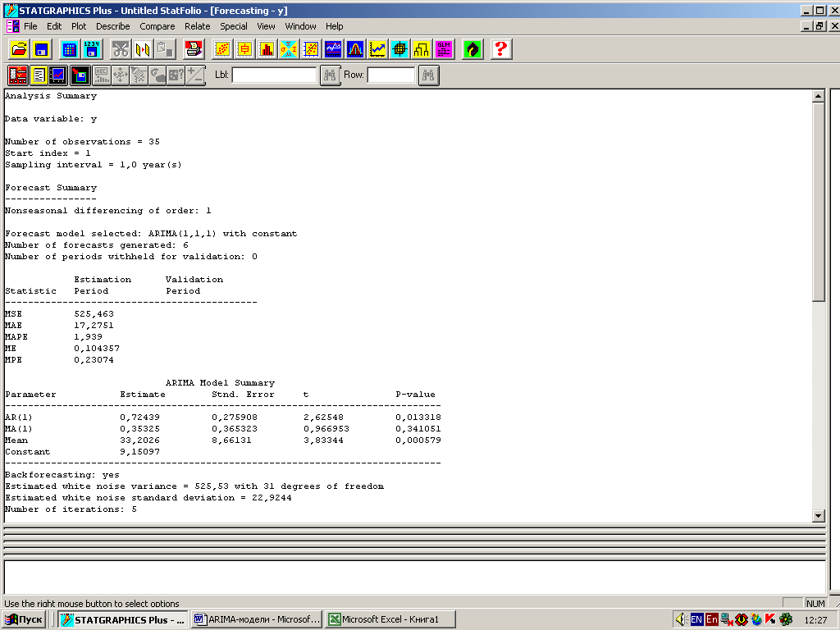Launch the box-and-whisker plot icon
This screenshot has width=840, height=630.
pos(244,49)
